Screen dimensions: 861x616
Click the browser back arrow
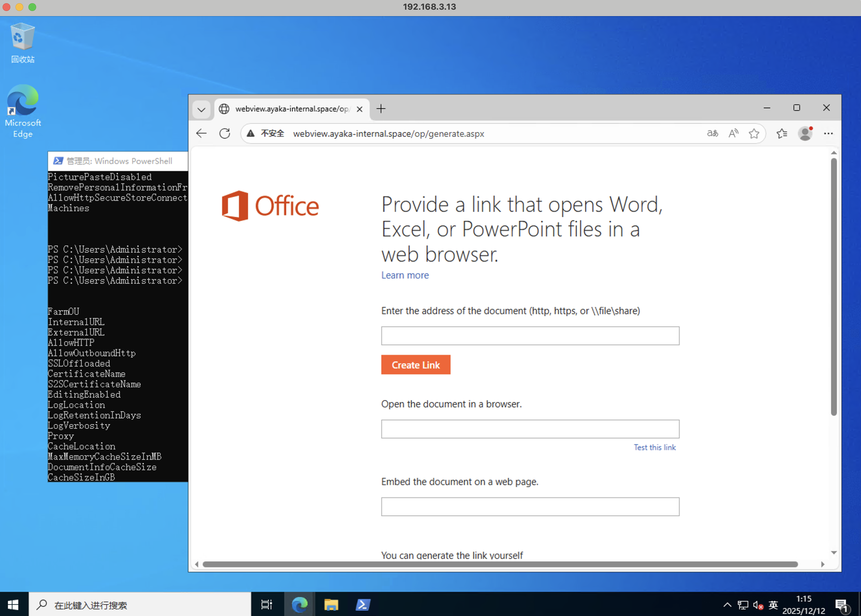click(x=201, y=134)
